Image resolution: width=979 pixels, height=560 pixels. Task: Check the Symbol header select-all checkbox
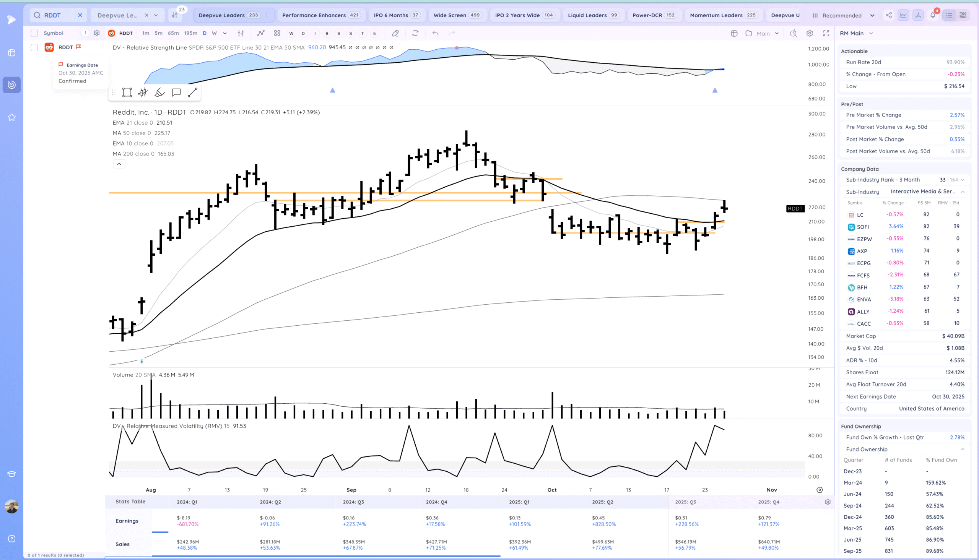tap(34, 34)
